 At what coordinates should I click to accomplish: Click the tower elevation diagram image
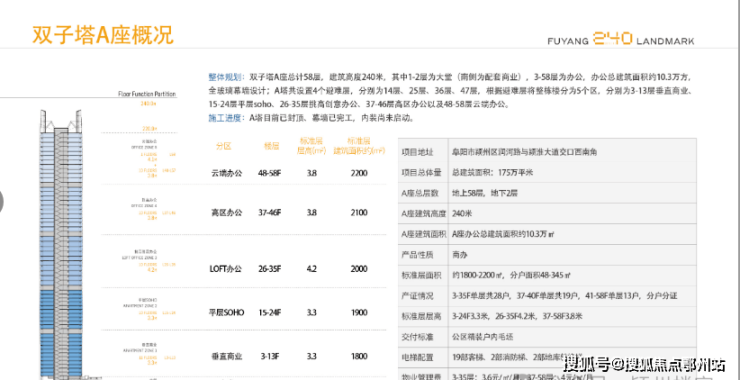click(61, 244)
